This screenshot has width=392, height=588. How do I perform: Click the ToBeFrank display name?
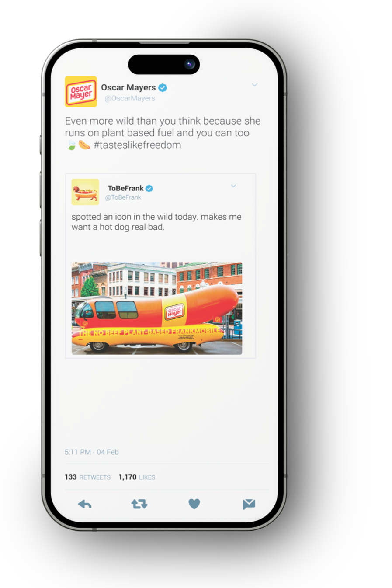[125, 188]
